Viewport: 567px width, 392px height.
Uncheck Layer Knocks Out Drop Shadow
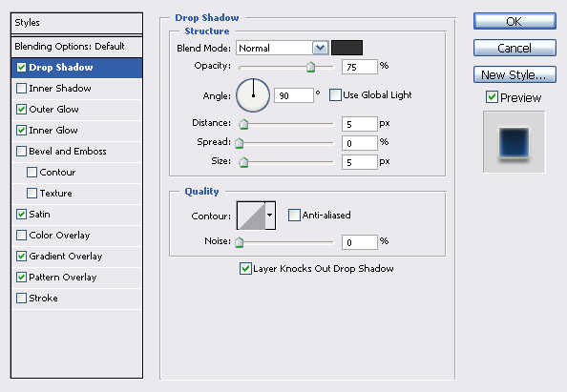point(245,268)
